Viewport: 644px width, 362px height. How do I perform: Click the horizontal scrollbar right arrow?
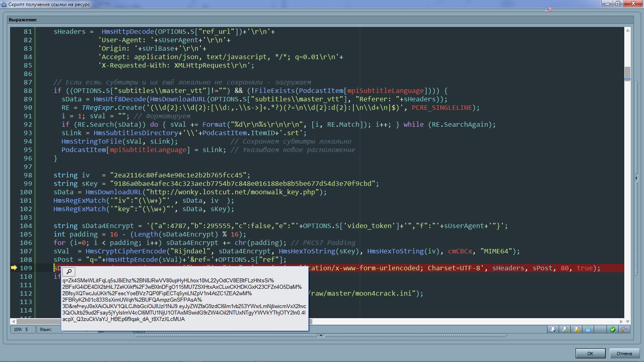[x=621, y=321]
